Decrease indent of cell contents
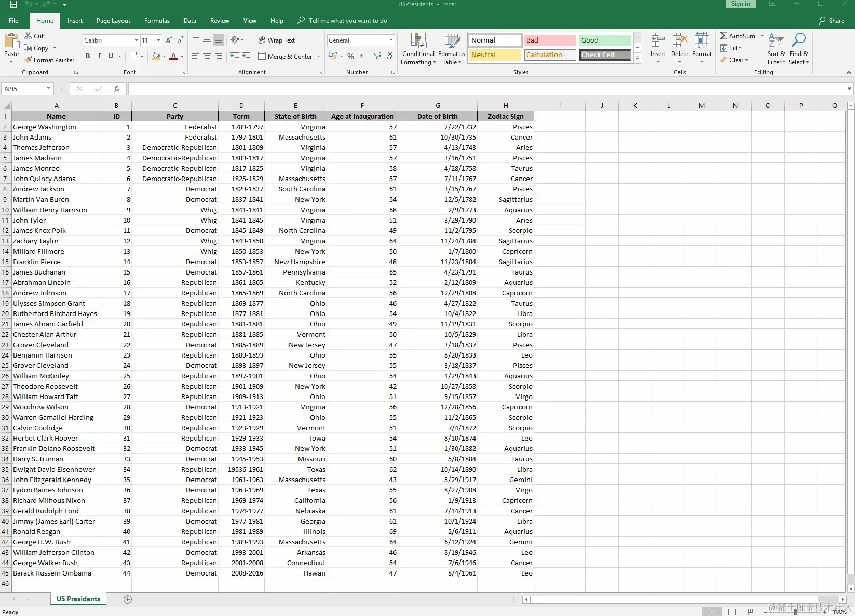The image size is (855, 616). click(x=235, y=56)
